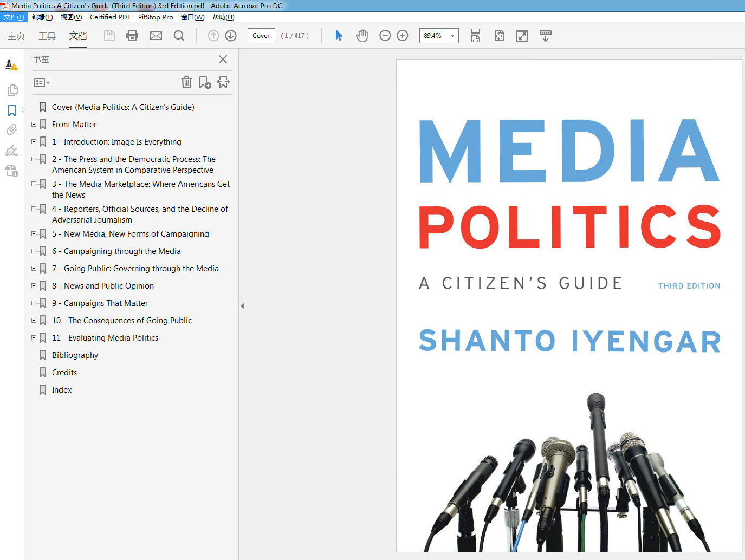745x560 pixels.
Task: Switch to 主页 tab
Action: (x=16, y=36)
